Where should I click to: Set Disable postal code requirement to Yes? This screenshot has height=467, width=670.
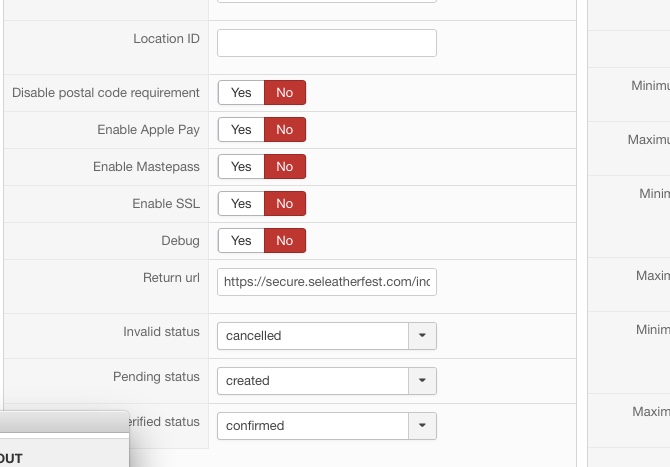pos(241,93)
